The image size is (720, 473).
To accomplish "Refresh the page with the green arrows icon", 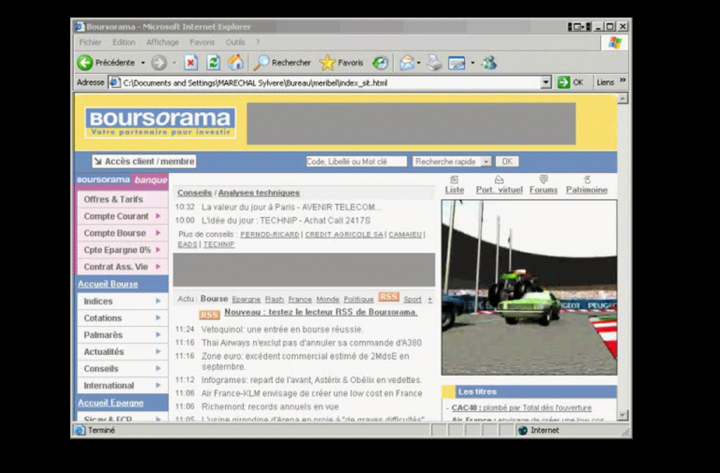I will point(213,62).
